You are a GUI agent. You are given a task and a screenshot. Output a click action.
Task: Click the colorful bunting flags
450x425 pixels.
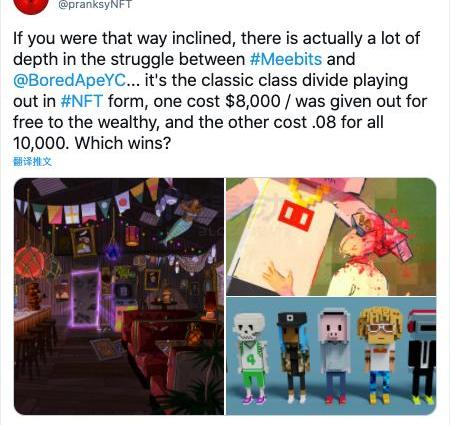97,203
